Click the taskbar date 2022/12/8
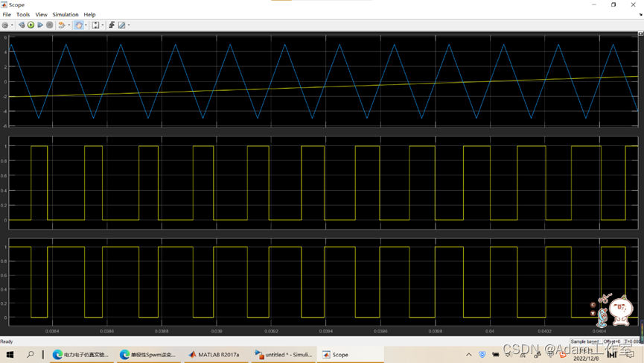Image resolution: width=644 pixels, height=363 pixels. (x=586, y=359)
